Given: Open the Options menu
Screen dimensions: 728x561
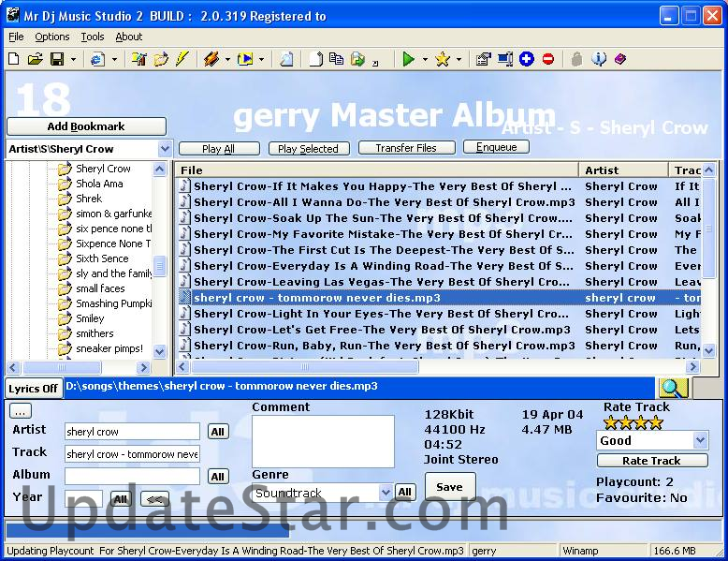Looking at the screenshot, I should coord(52,37).
